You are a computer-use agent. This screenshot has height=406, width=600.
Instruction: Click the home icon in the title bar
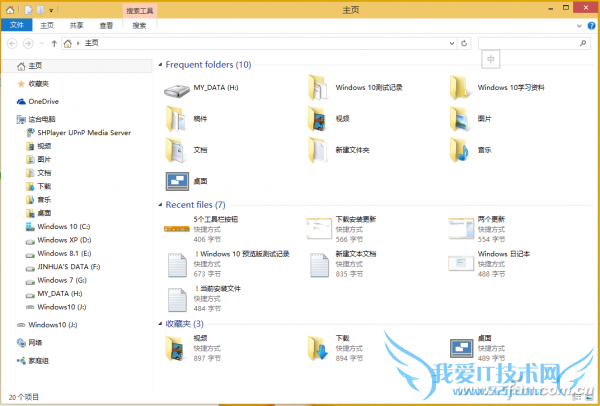tap(10, 10)
